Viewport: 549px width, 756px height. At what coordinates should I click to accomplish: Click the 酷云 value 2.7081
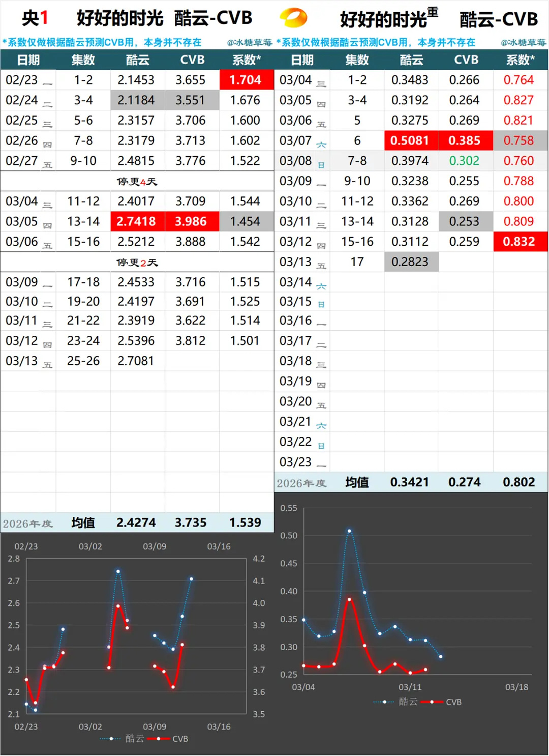(136, 361)
